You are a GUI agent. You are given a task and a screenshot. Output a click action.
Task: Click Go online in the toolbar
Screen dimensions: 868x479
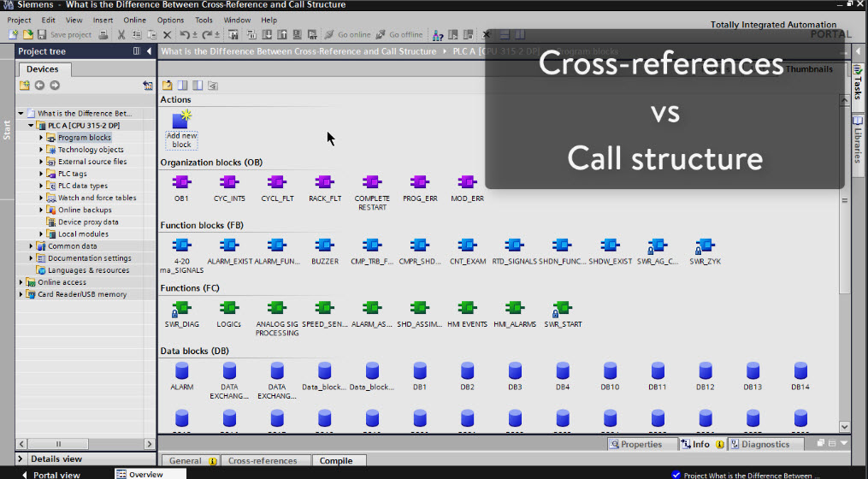click(348, 34)
